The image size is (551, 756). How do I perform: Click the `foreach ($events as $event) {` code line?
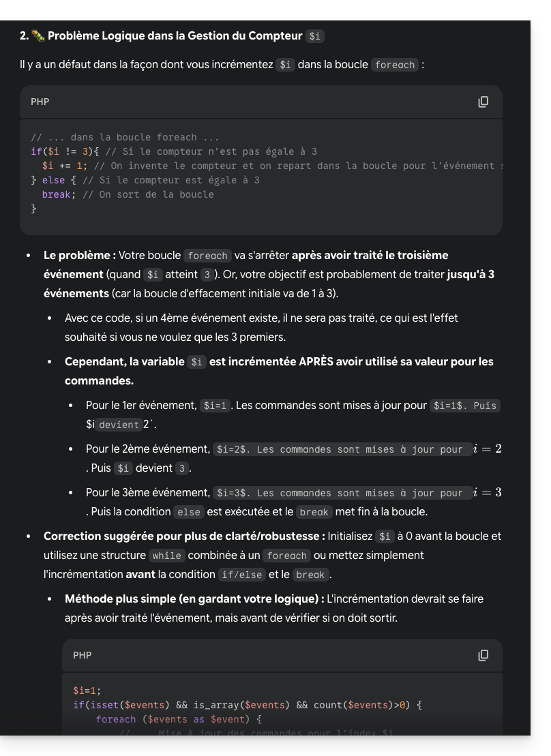tap(179, 719)
